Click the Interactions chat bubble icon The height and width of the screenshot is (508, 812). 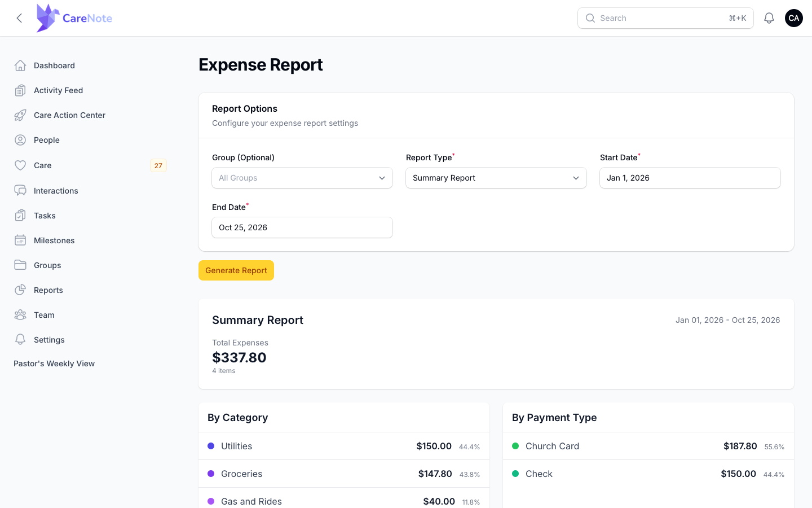20,191
